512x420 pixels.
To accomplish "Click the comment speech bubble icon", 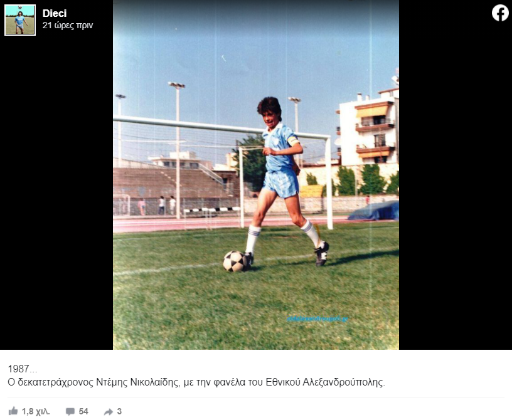I will click(x=70, y=411).
